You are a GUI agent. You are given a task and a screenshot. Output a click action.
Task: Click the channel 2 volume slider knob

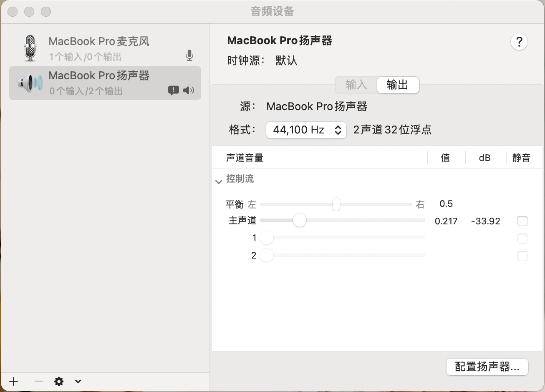pyautogui.click(x=267, y=255)
